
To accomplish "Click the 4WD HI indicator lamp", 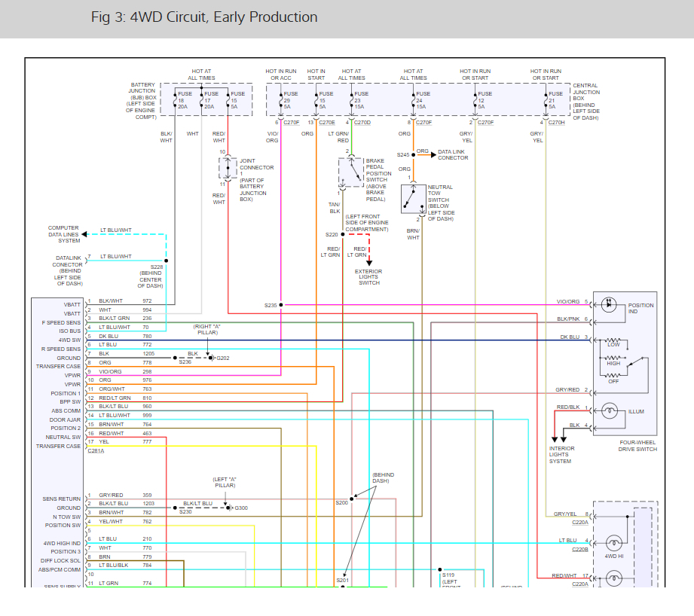I will [613, 543].
